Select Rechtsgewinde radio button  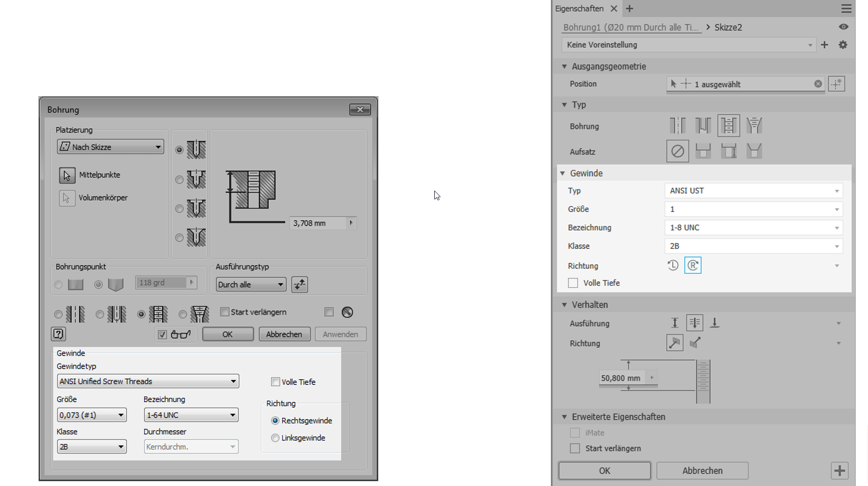point(275,421)
